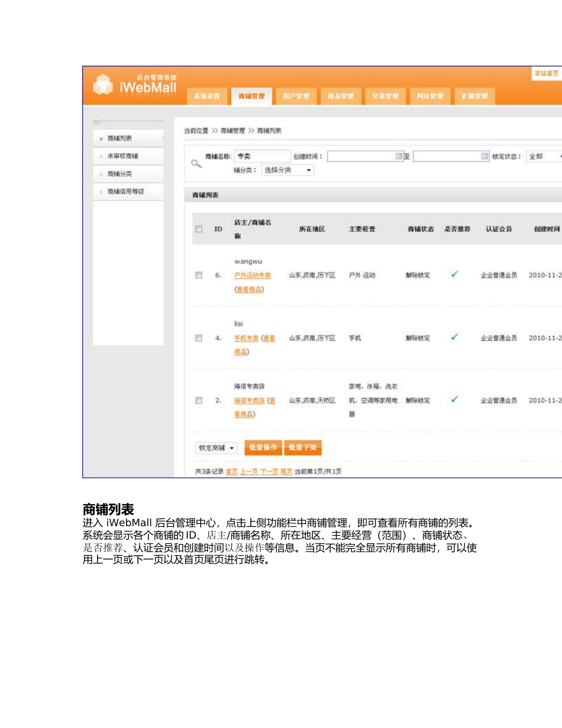The width and height of the screenshot is (562, 728).
Task: Click the 商铺名称 search input field
Action: (x=262, y=156)
